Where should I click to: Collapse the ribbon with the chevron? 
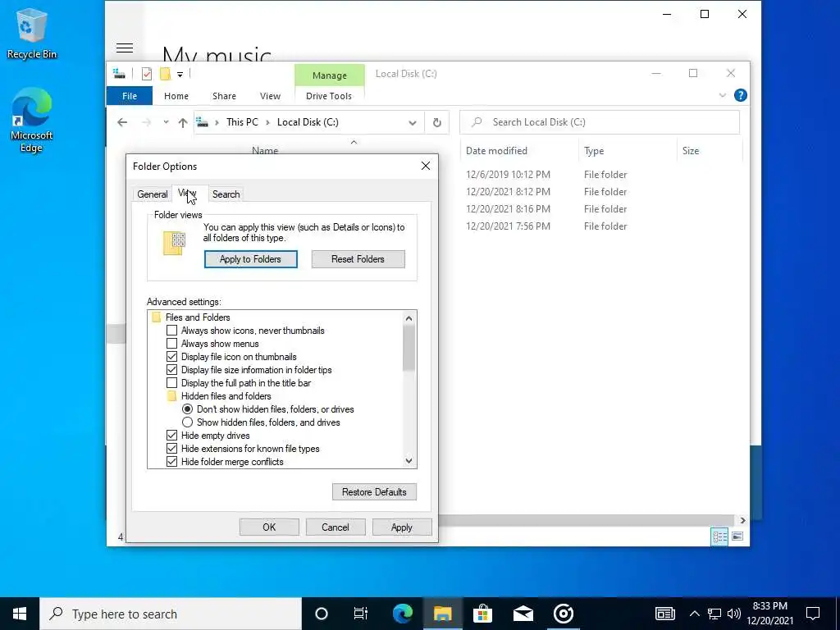722,95
